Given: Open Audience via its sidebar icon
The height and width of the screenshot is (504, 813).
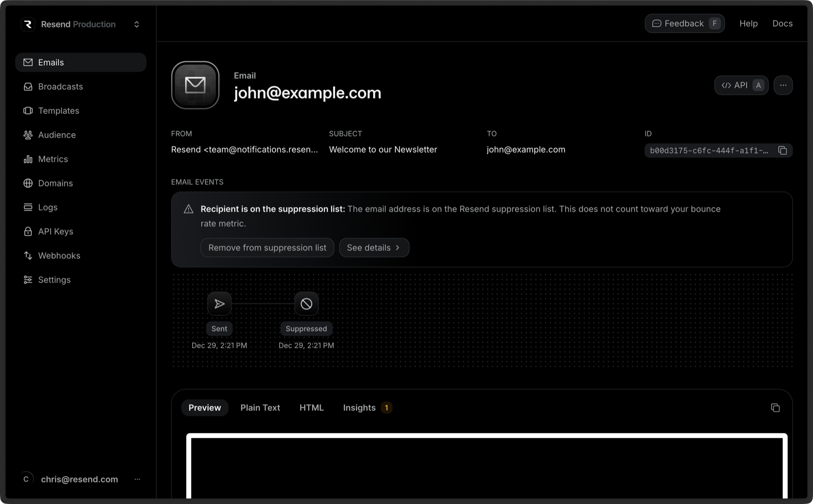Looking at the screenshot, I should (28, 135).
